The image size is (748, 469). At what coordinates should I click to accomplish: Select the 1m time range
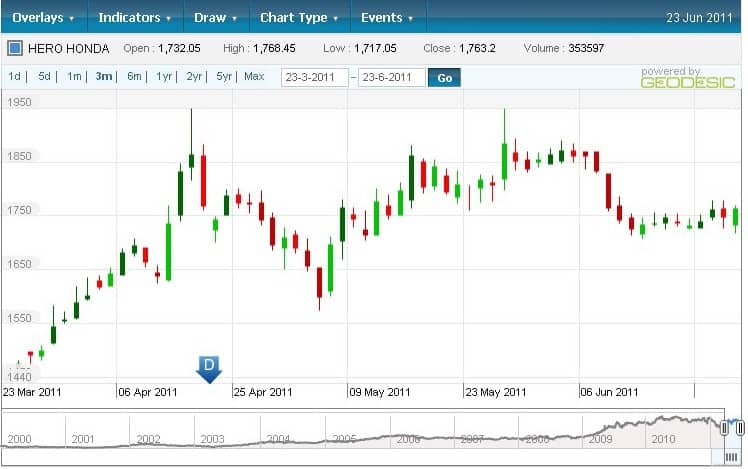click(74, 76)
